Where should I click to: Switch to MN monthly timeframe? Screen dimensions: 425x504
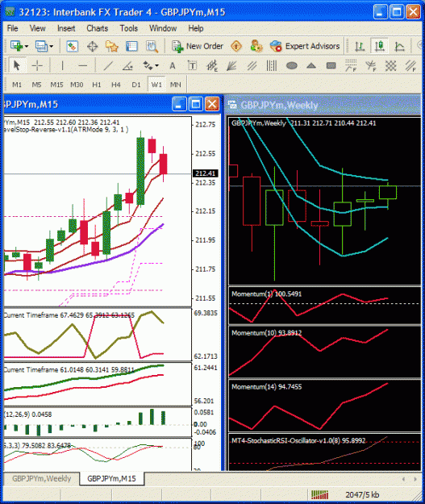[176, 85]
